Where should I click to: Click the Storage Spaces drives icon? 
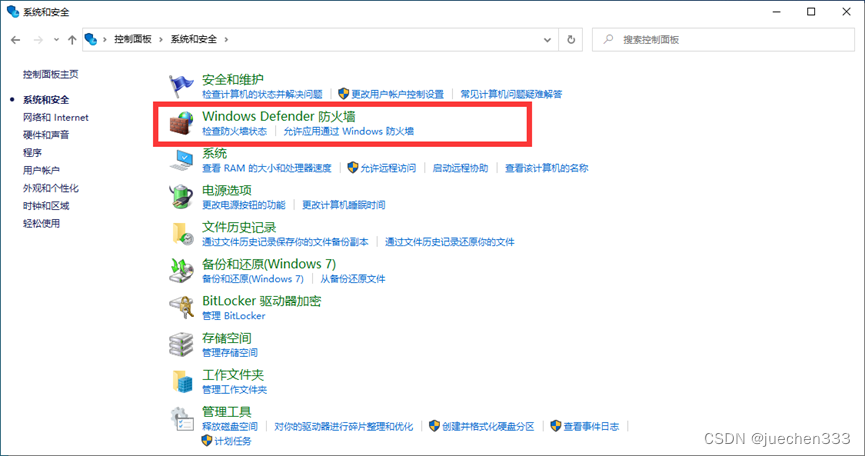[x=181, y=345]
